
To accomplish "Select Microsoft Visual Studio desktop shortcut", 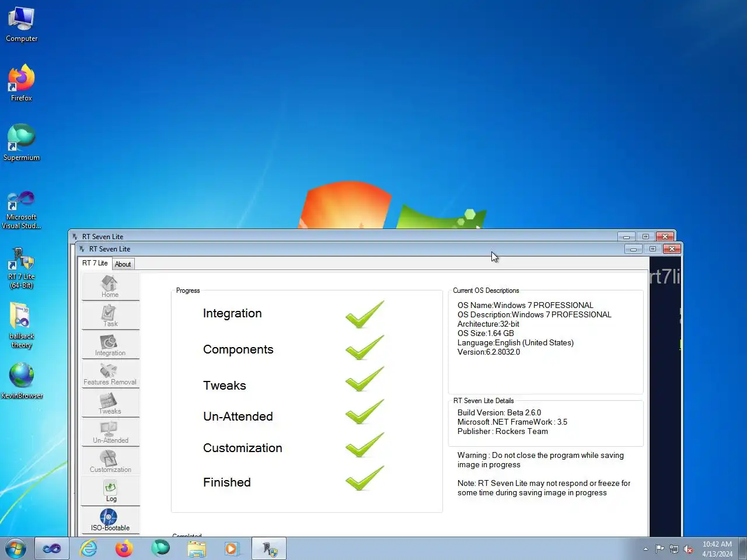I will coord(22,210).
